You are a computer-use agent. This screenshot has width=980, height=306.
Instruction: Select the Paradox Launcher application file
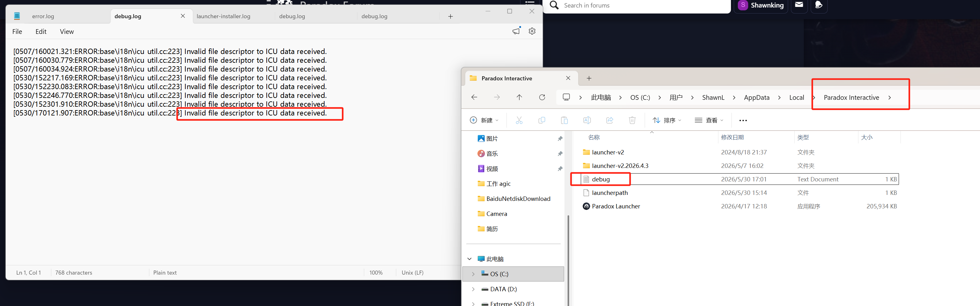616,207
